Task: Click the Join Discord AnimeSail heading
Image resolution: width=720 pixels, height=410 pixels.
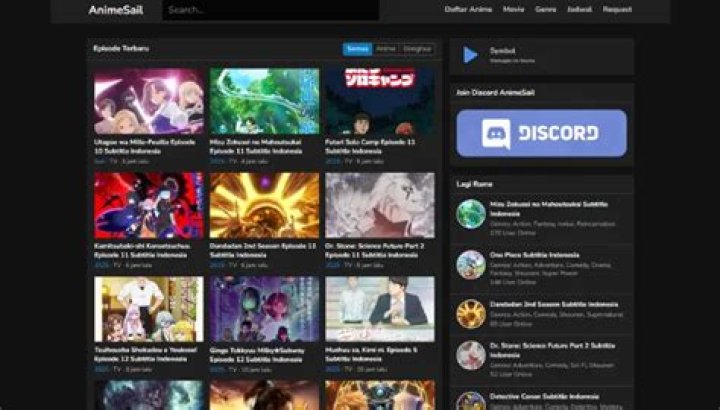Action: [x=495, y=92]
